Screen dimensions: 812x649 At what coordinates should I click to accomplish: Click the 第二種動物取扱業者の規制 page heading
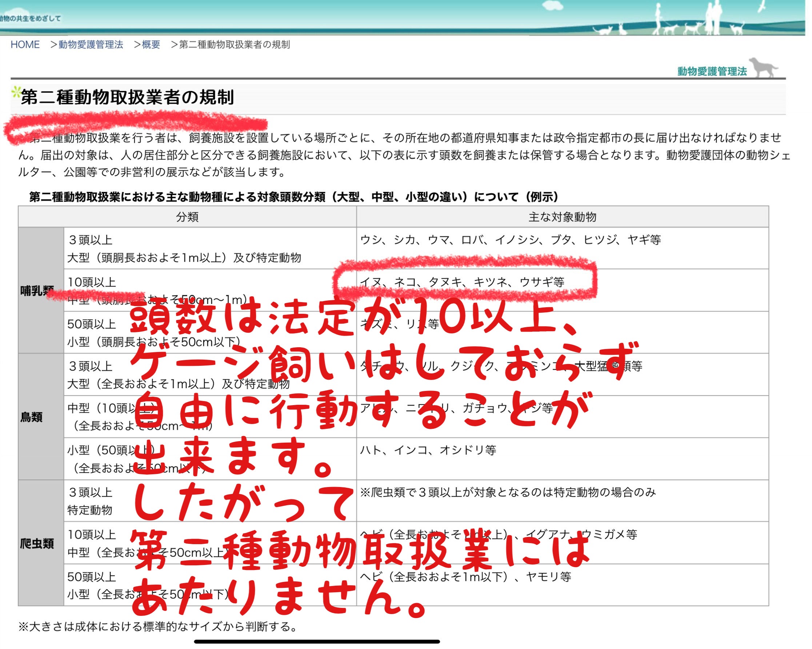tap(127, 97)
